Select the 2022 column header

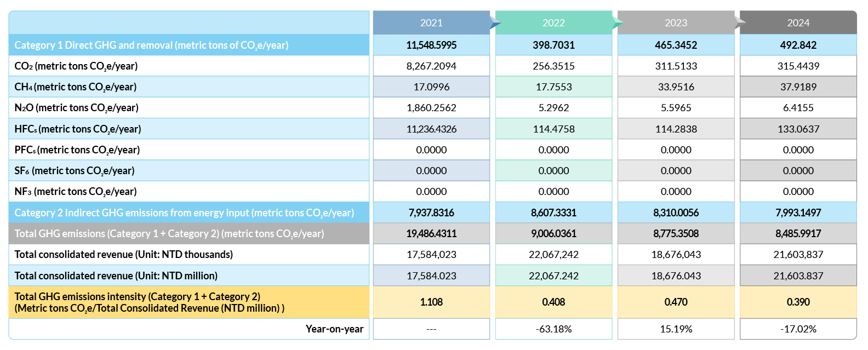click(x=553, y=23)
